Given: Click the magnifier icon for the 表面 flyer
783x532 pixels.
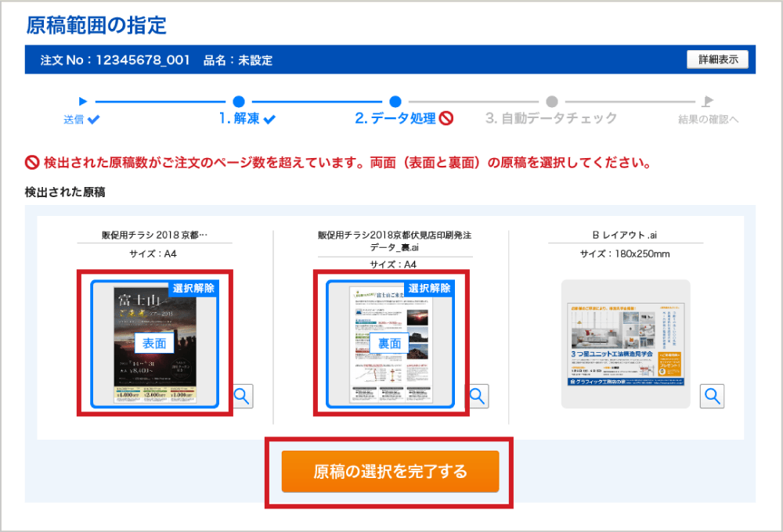Looking at the screenshot, I should click(x=242, y=396).
